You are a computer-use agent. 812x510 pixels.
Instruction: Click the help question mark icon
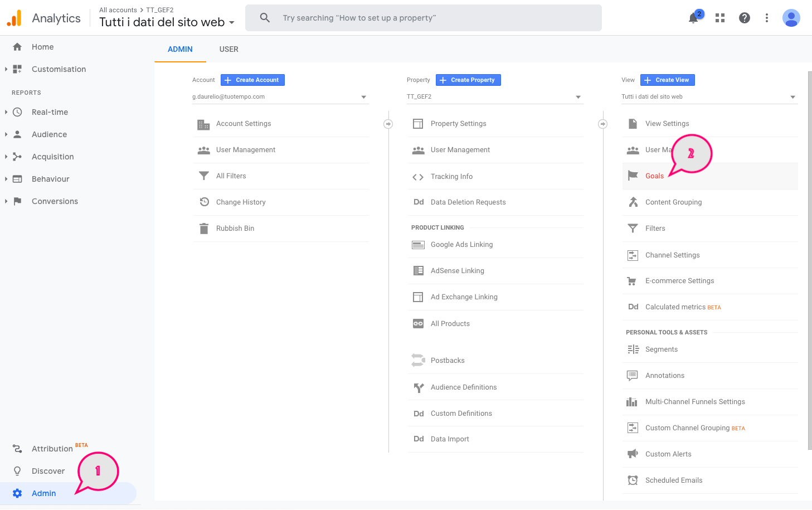click(745, 18)
